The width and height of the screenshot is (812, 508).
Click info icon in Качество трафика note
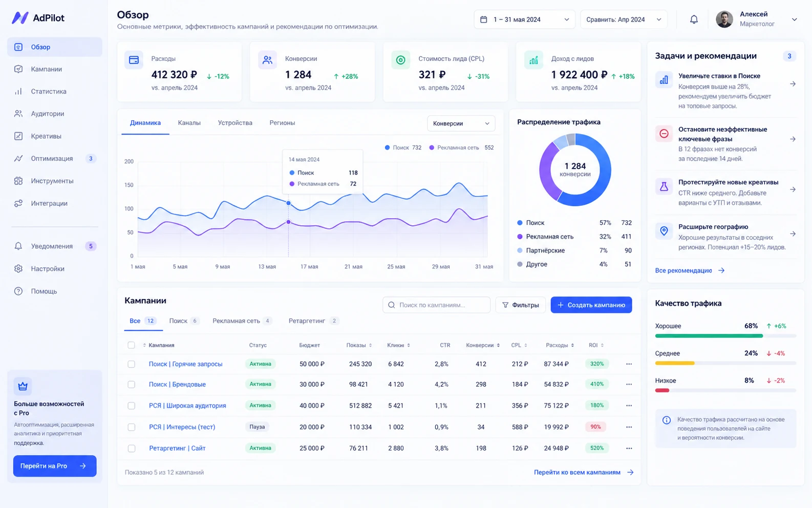point(667,420)
